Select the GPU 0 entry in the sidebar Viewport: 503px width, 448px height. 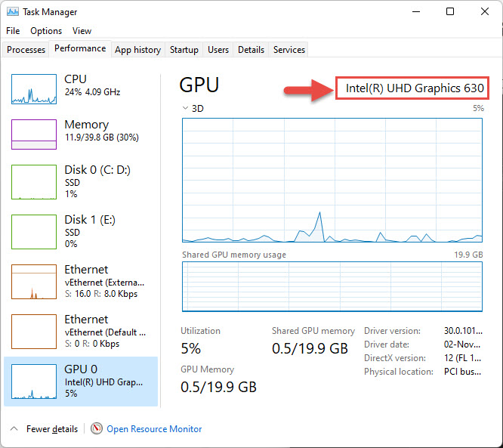click(81, 382)
